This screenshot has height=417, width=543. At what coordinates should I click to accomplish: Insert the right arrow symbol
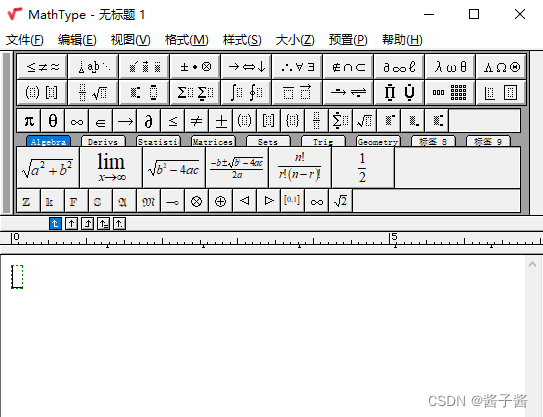click(x=125, y=121)
